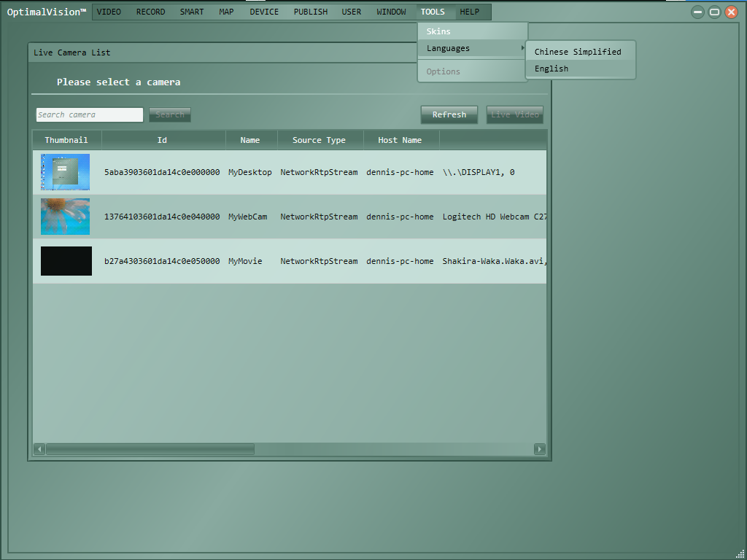Click the Search button

coord(169,114)
